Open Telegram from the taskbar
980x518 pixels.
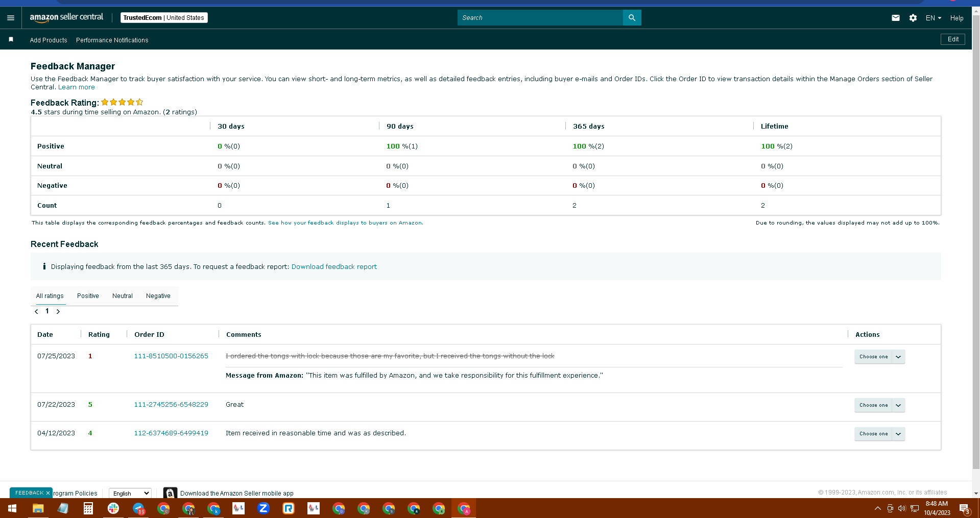pyautogui.click(x=138, y=508)
